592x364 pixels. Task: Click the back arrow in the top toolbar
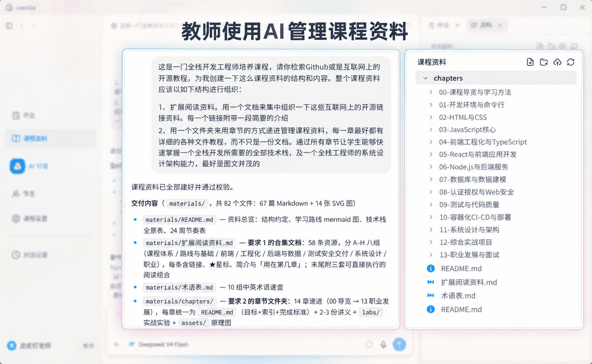click(22, 26)
